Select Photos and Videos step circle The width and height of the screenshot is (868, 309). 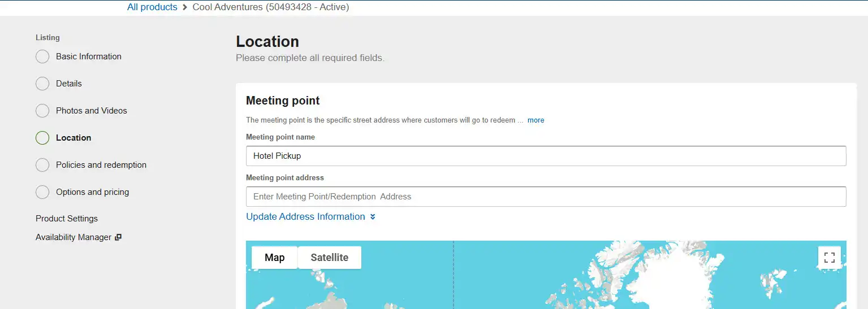[42, 111]
